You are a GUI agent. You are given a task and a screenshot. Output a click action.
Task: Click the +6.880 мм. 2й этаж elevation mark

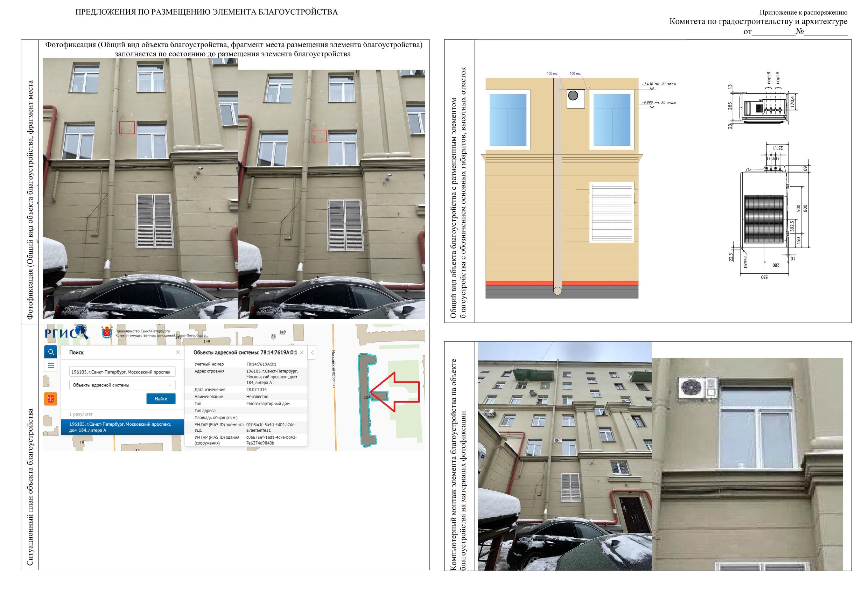[659, 103]
